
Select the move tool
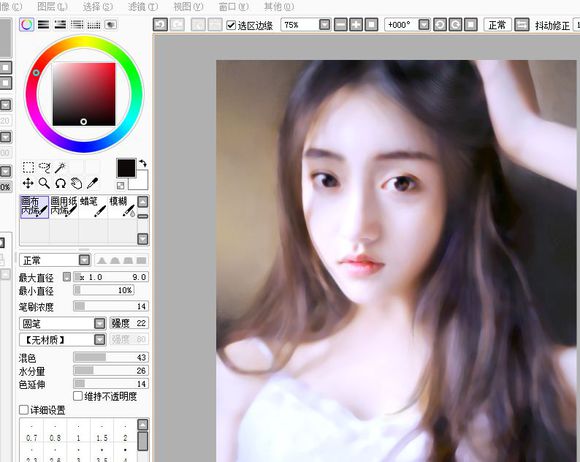[28, 183]
